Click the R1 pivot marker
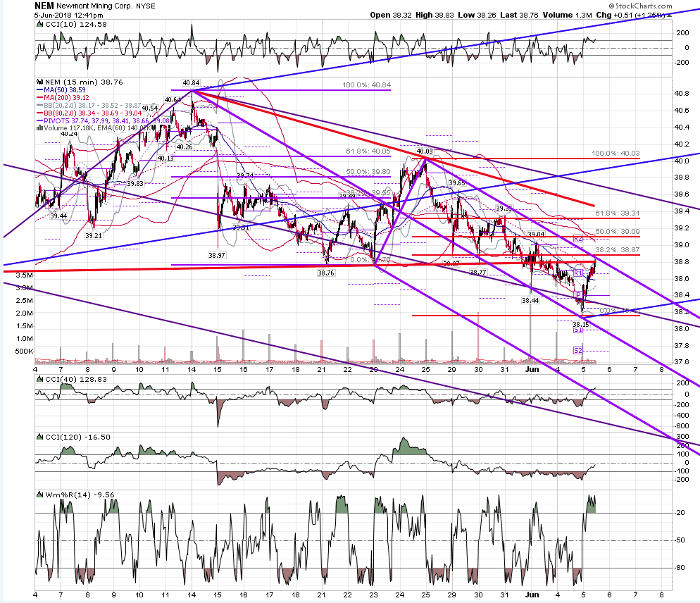700x603 pixels. coord(578,273)
